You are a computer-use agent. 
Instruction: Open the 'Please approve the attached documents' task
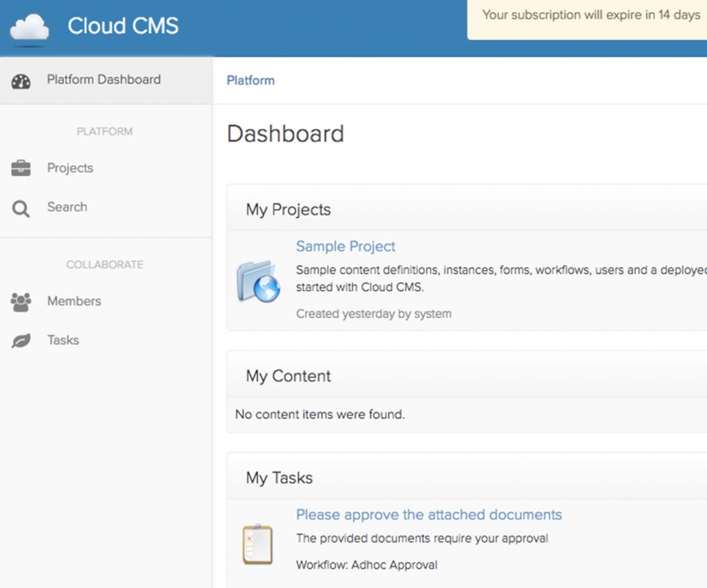point(428,515)
